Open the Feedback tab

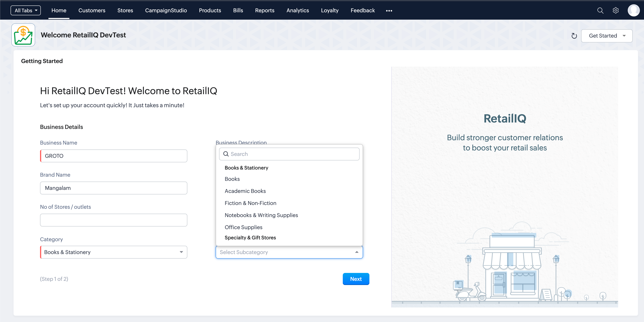pyautogui.click(x=362, y=11)
